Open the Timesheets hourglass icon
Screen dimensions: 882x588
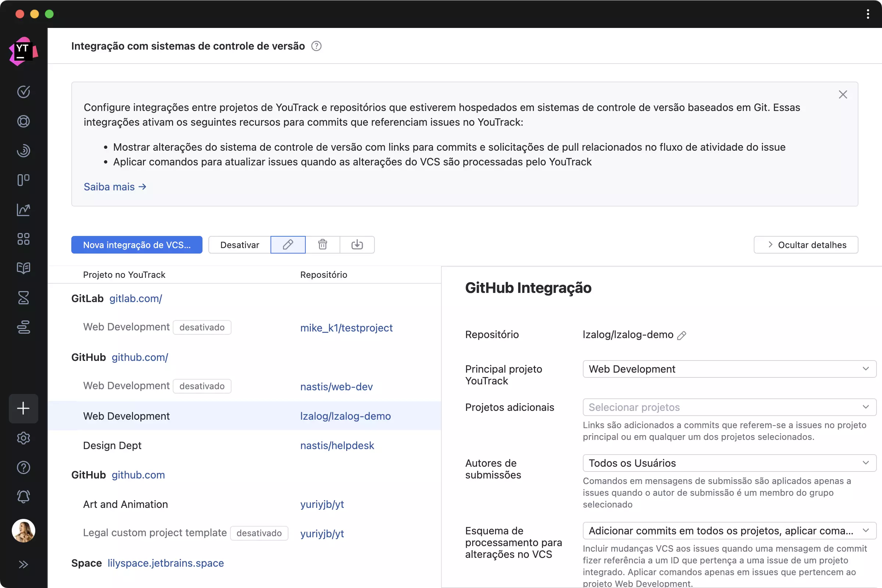23,298
